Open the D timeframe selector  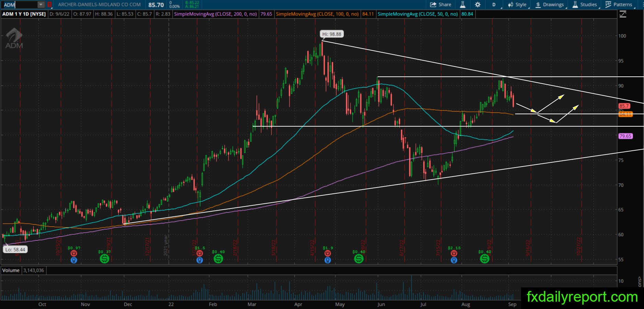click(x=494, y=4)
